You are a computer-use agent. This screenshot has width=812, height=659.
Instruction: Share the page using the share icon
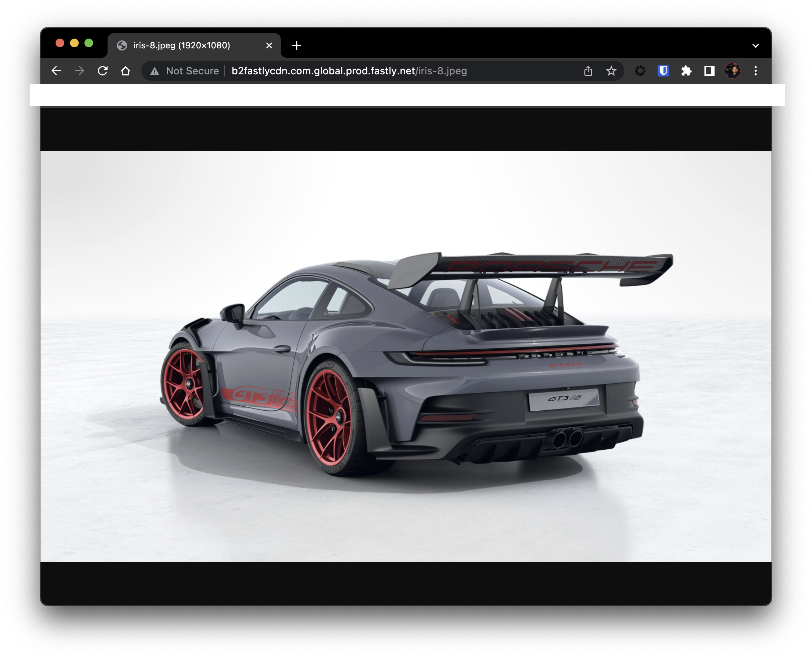click(x=588, y=71)
